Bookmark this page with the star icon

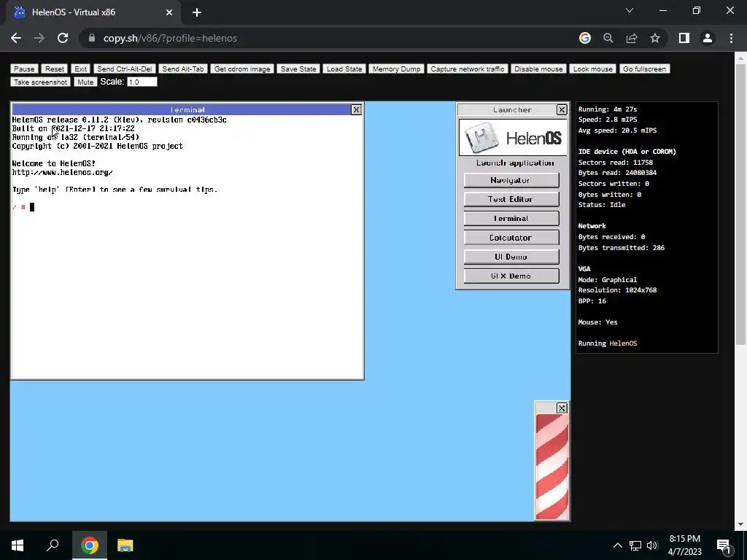point(655,38)
